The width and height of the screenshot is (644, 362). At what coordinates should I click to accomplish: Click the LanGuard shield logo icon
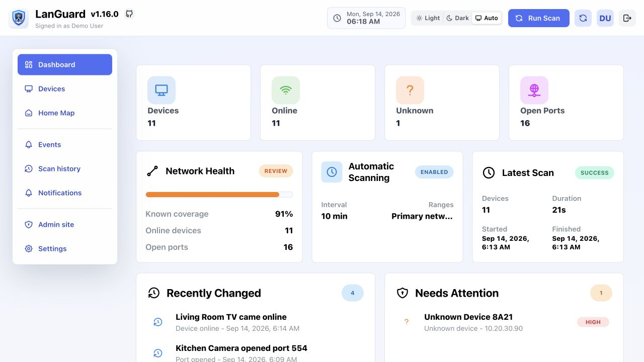(x=19, y=19)
